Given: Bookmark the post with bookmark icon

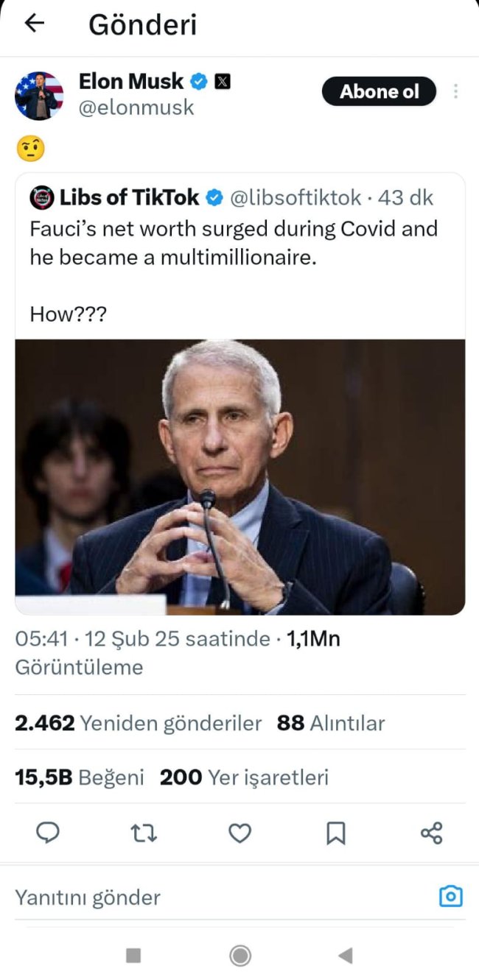Looking at the screenshot, I should pyautogui.click(x=335, y=833).
